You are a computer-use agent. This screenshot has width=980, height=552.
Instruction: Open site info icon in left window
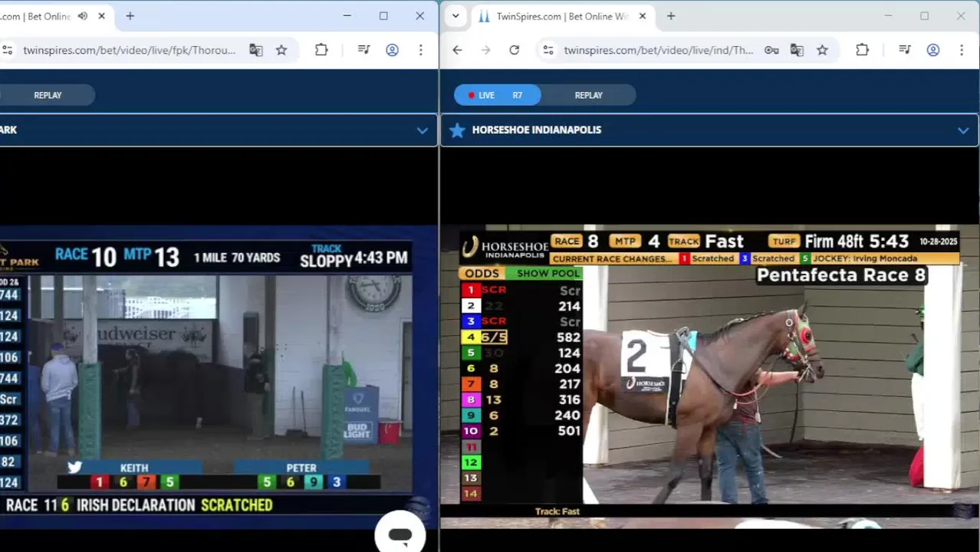(7, 50)
